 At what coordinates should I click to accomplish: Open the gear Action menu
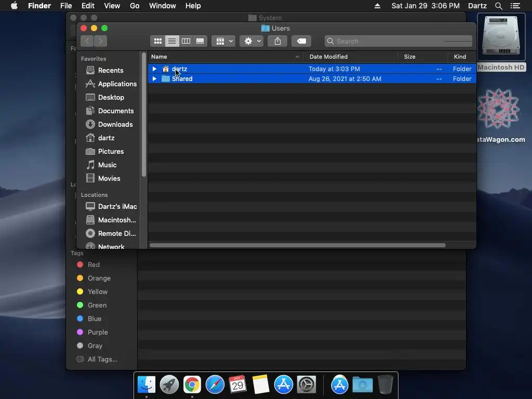click(251, 41)
